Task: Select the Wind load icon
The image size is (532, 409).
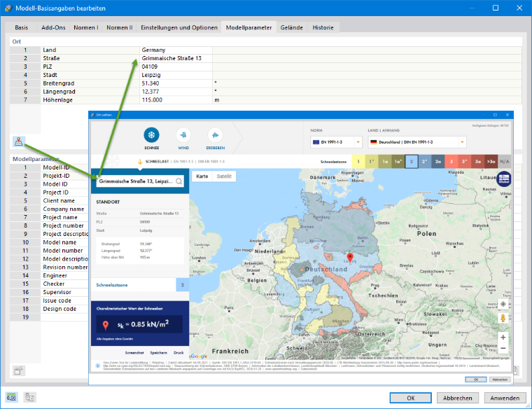Action: 183,135
